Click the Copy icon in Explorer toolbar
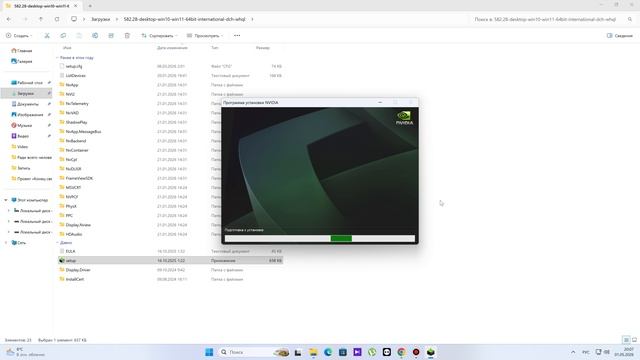The height and width of the screenshot is (360, 640). (x=63, y=36)
